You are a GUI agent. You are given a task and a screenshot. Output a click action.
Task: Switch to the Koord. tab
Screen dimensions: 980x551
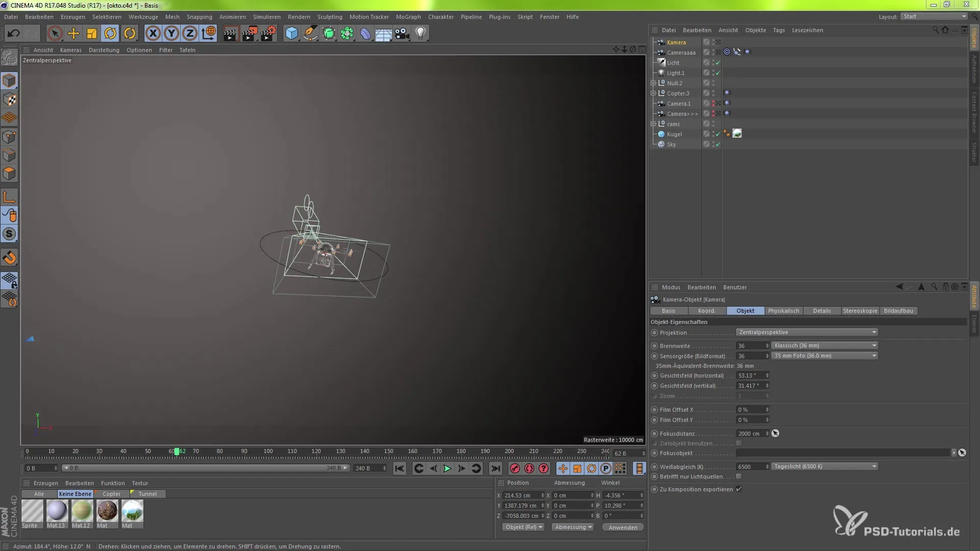tap(707, 311)
